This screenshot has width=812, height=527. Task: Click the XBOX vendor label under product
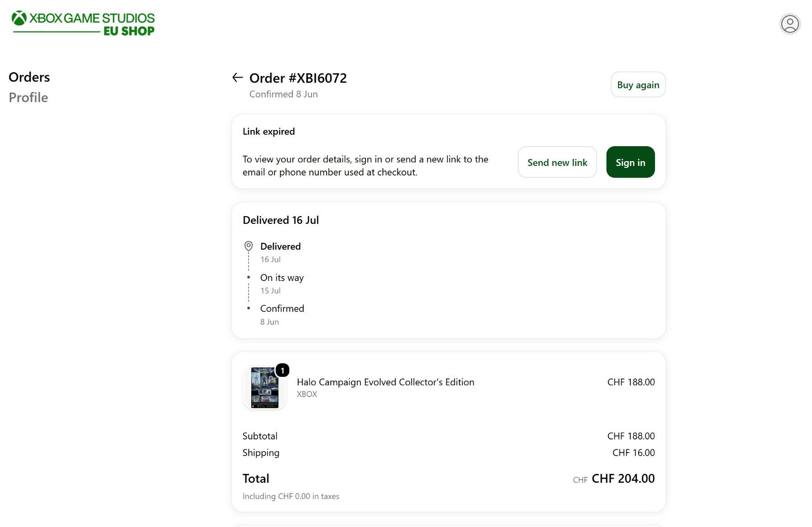point(307,394)
